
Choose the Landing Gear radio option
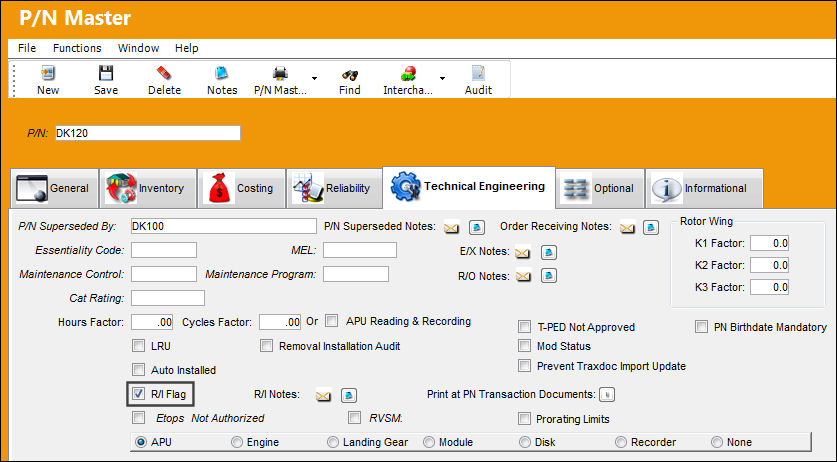pyautogui.click(x=333, y=442)
